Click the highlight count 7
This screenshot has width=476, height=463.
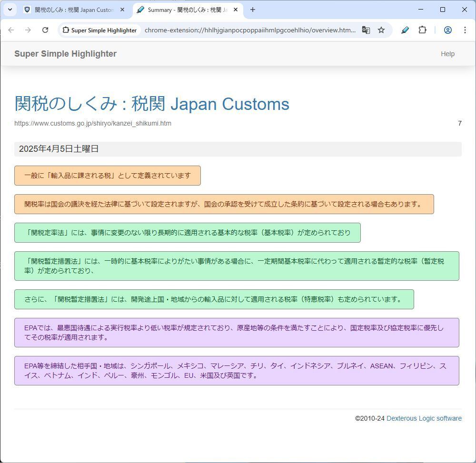pos(460,123)
